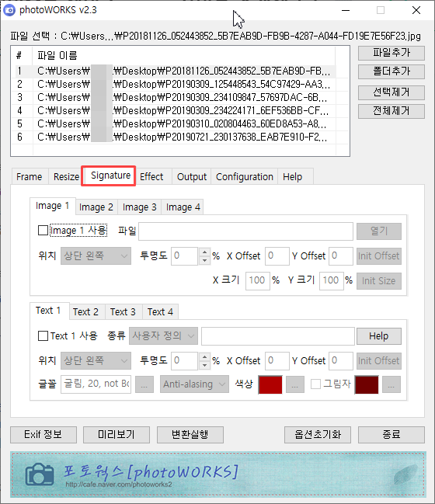Select file row 3 P20190309_234109847
435x504 pixels.
pos(176,97)
